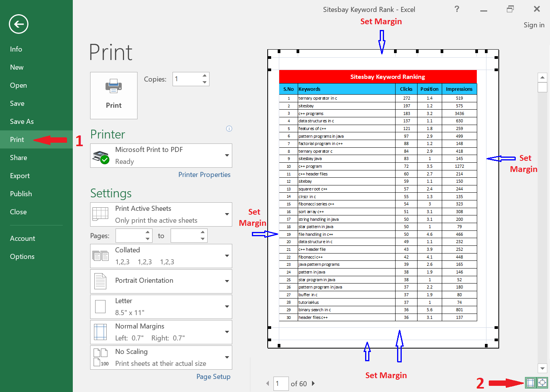The height and width of the screenshot is (392, 550).
Task: Click the 'c++ programs' row in preview
Action: click(378, 113)
